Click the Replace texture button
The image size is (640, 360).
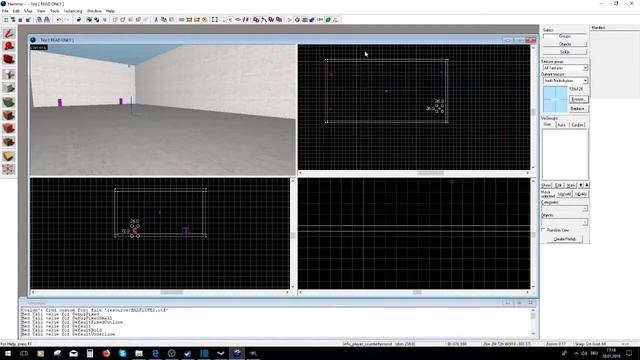(578, 109)
